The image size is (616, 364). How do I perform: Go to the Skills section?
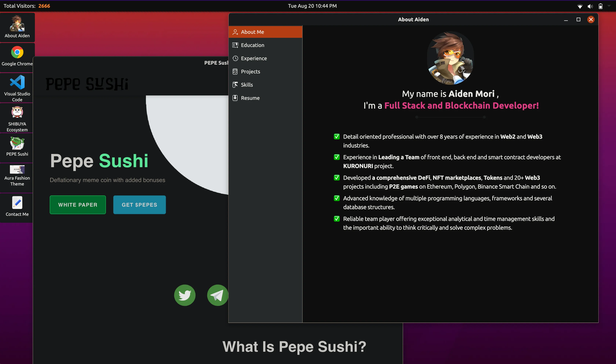point(247,85)
